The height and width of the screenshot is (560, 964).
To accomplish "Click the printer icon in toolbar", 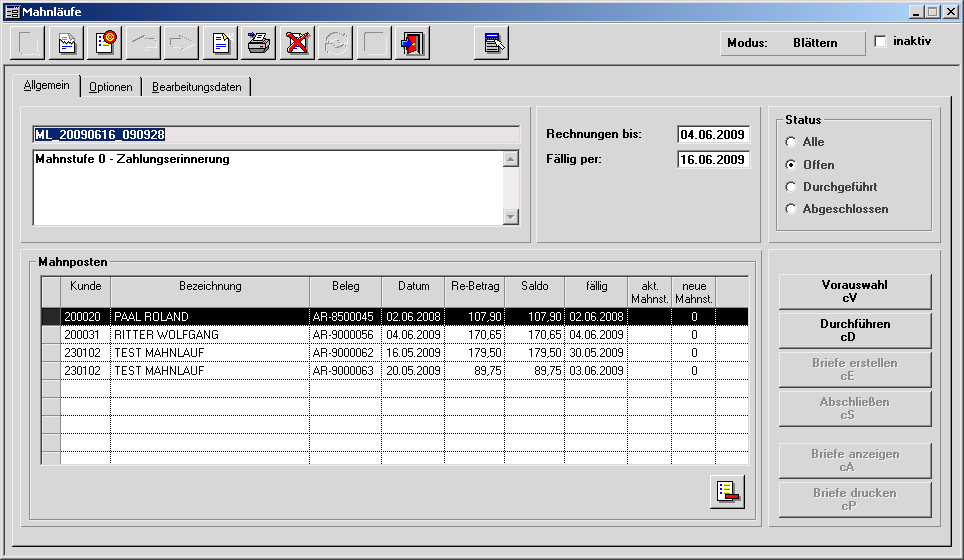I will pyautogui.click(x=259, y=43).
